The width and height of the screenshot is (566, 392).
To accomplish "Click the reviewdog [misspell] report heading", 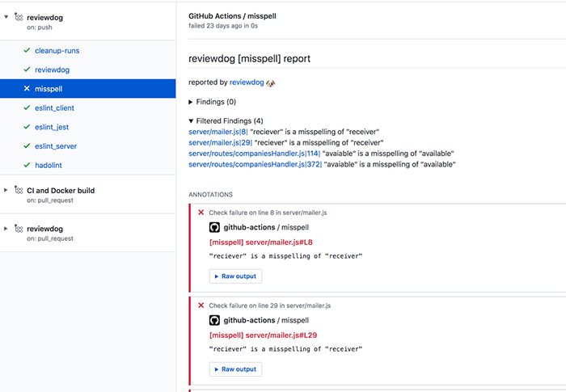I will click(x=249, y=58).
